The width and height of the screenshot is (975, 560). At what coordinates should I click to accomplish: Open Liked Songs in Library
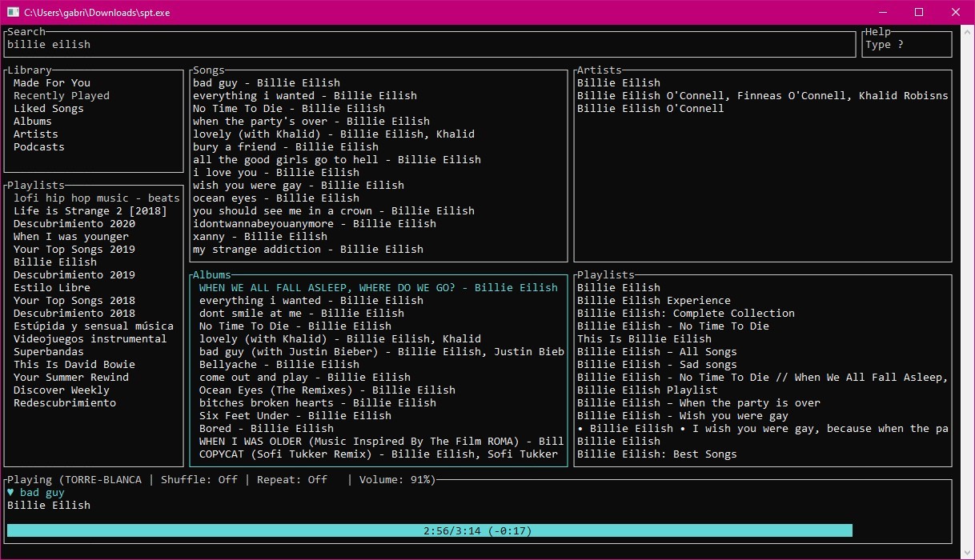pos(49,109)
